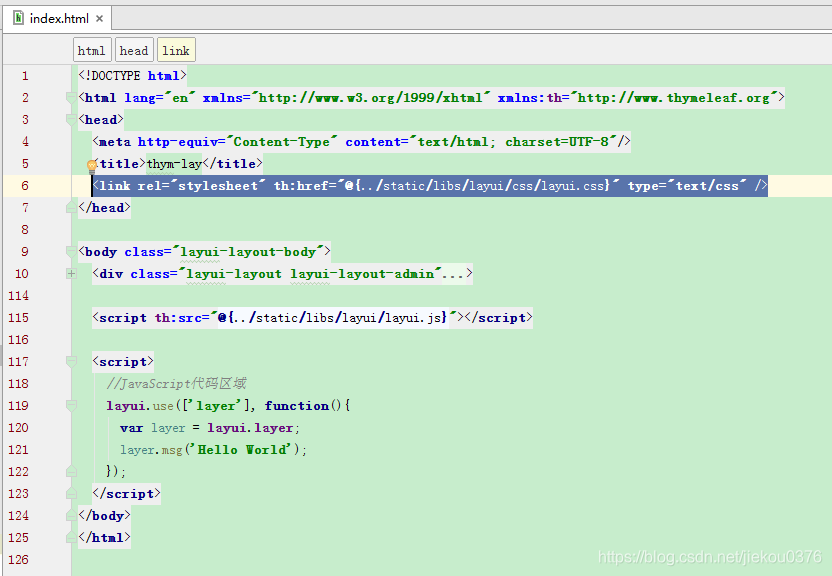Click the layui.js script path on line 115
832x576 pixels.
[x=333, y=318]
